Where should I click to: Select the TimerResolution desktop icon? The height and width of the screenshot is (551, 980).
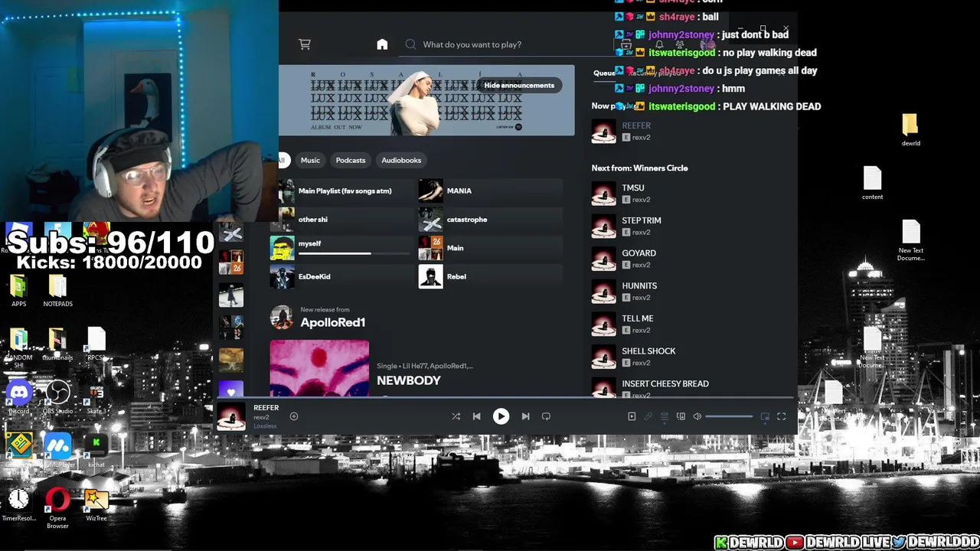pos(19,505)
